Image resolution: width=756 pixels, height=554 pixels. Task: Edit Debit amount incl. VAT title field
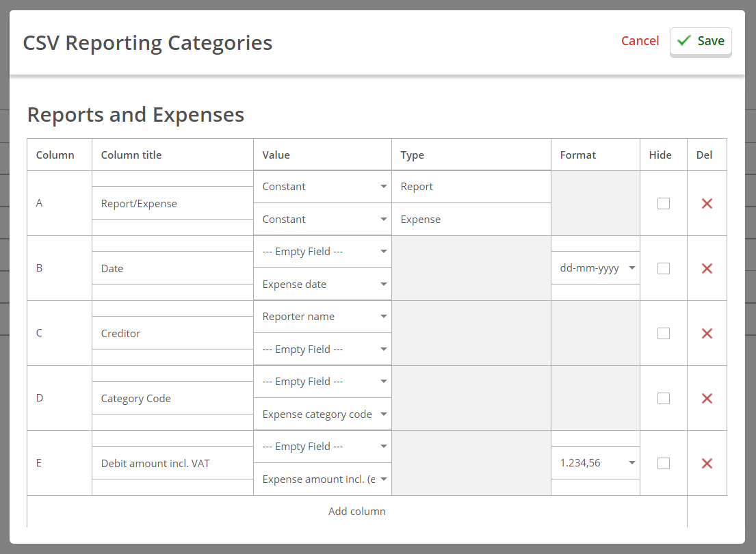(172, 463)
